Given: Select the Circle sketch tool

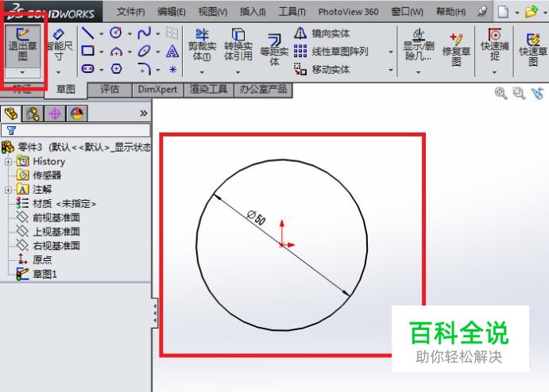Looking at the screenshot, I should point(116,33).
